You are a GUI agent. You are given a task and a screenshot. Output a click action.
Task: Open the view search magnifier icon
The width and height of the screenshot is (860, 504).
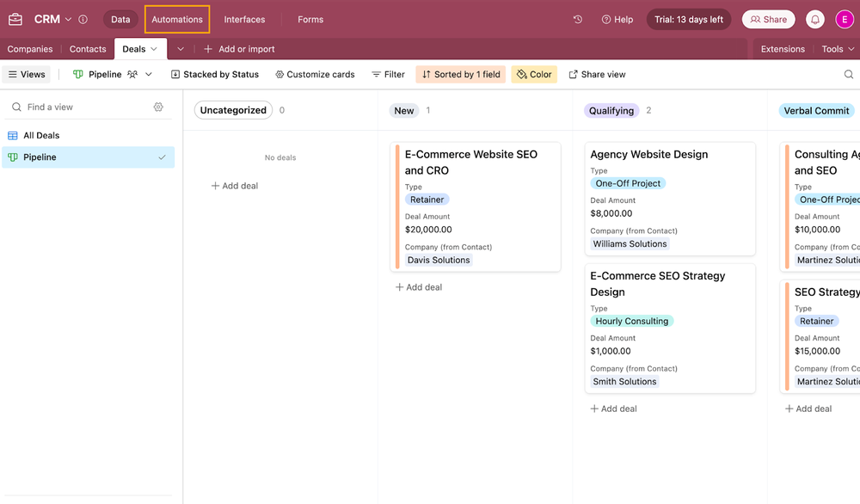pyautogui.click(x=847, y=74)
